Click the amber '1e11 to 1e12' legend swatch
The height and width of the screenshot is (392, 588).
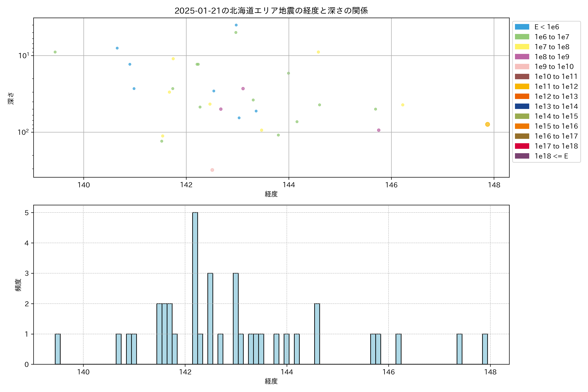point(522,87)
